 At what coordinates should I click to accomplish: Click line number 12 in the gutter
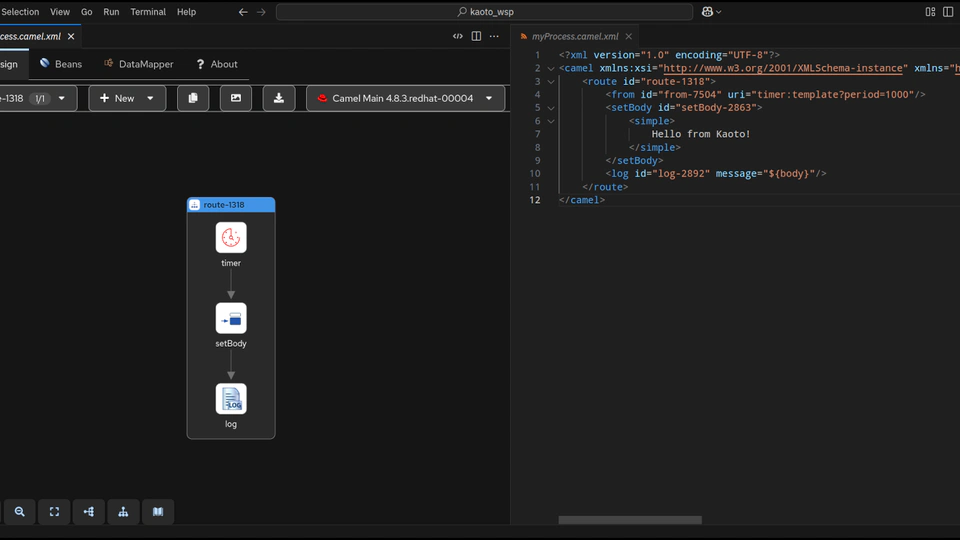tap(535, 200)
